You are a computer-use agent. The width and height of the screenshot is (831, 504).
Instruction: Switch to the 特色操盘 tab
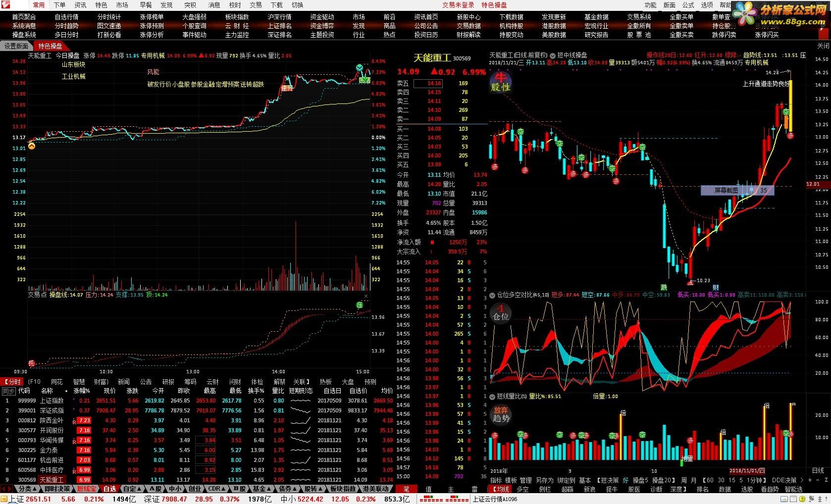pyautogui.click(x=51, y=46)
